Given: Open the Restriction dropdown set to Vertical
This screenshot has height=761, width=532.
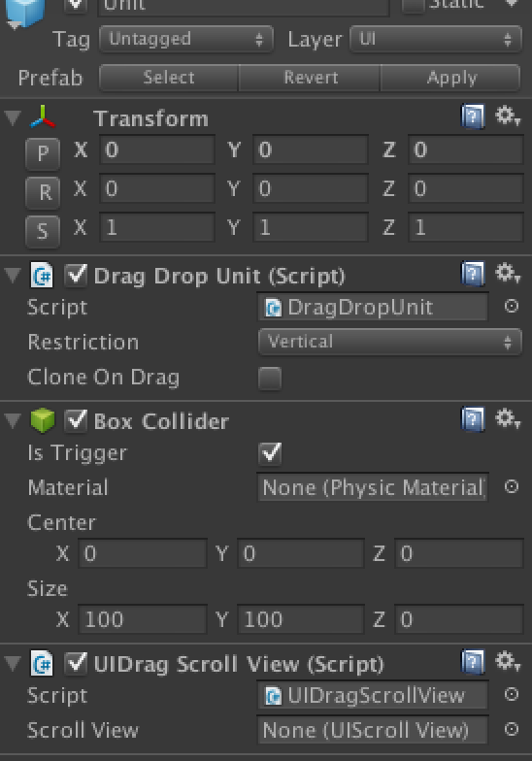Looking at the screenshot, I should tap(390, 342).
